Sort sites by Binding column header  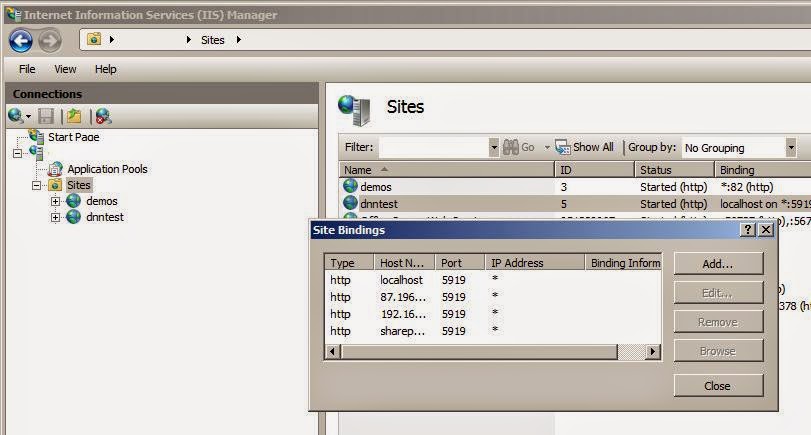762,170
